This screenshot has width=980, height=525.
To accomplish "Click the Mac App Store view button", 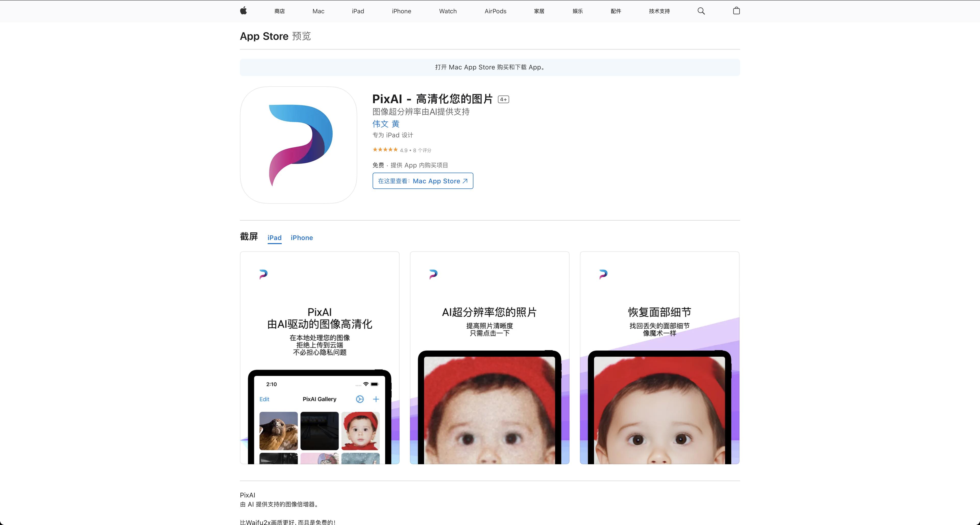I will [423, 181].
